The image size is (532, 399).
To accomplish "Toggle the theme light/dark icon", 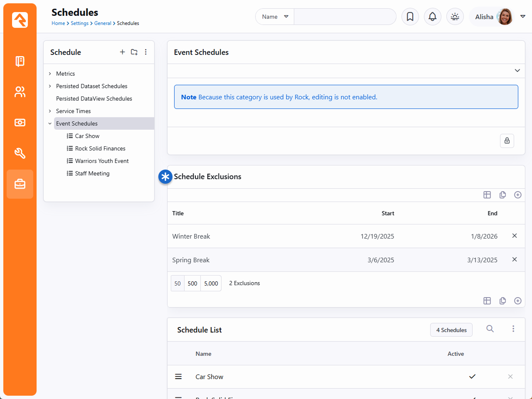I will [455, 17].
